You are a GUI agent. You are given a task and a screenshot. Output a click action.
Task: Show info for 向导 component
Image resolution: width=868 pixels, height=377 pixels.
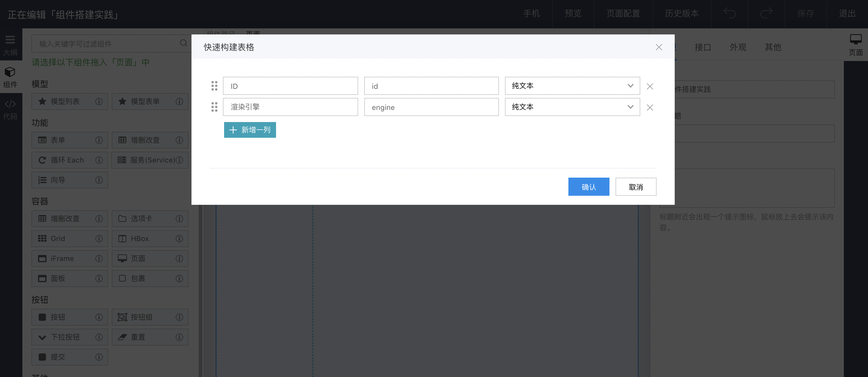99,180
